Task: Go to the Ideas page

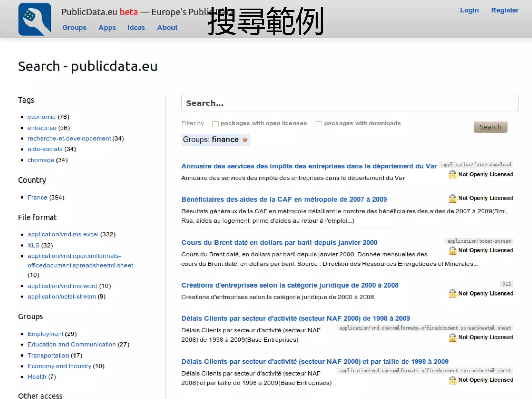Action: click(136, 28)
